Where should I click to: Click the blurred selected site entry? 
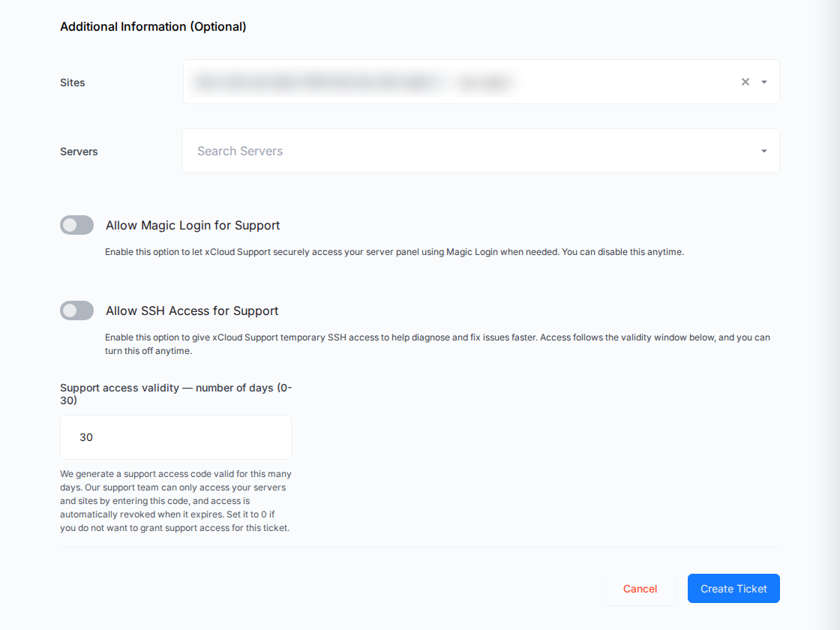(354, 82)
